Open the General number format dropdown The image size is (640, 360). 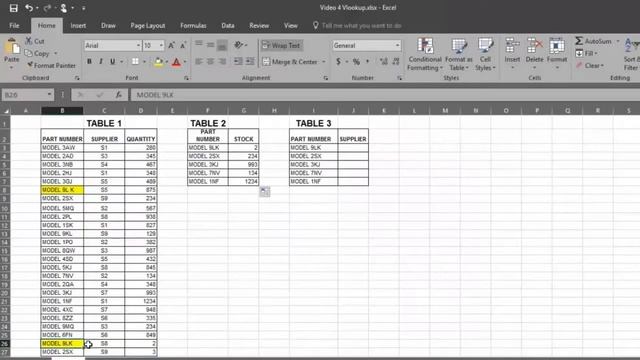coord(397,45)
